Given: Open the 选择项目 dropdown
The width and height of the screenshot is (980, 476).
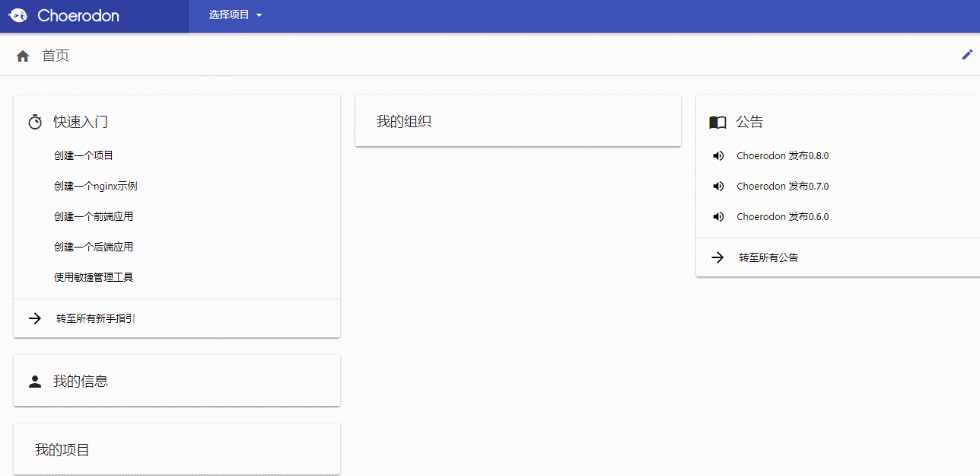Looking at the screenshot, I should [235, 14].
